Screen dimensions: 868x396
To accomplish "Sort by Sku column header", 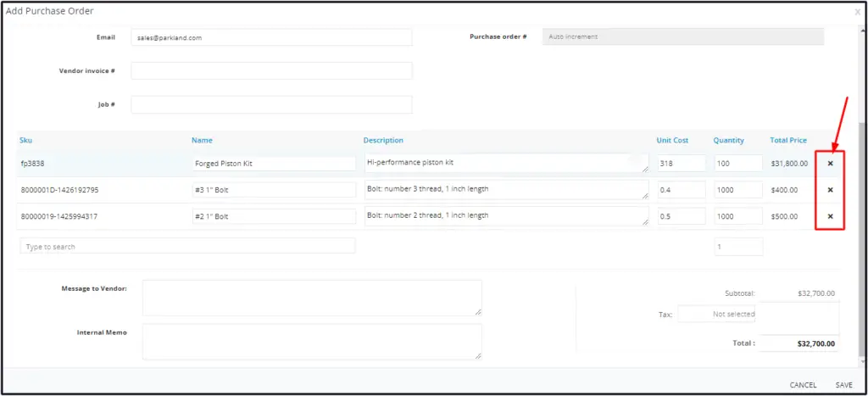I will click(x=25, y=140).
